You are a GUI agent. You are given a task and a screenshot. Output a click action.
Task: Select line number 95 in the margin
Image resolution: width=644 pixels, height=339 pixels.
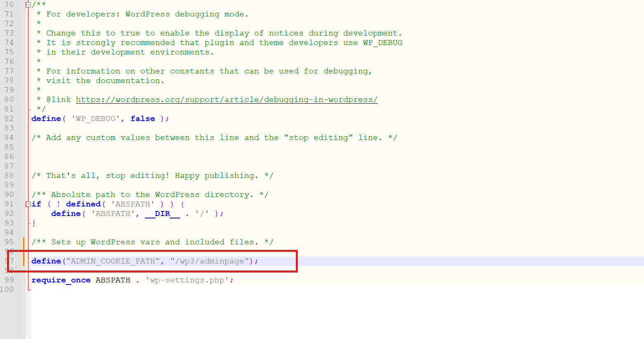(9, 242)
